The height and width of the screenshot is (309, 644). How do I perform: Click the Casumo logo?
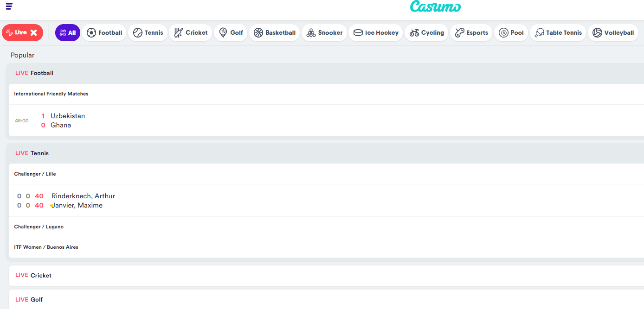click(435, 6)
